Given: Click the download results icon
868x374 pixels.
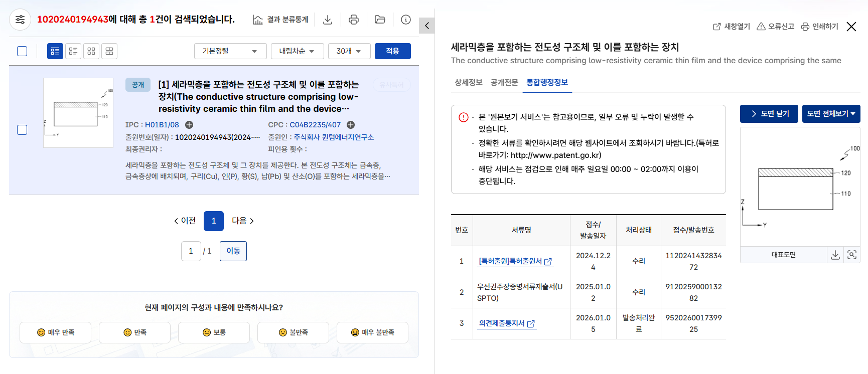Looking at the screenshot, I should [x=328, y=20].
